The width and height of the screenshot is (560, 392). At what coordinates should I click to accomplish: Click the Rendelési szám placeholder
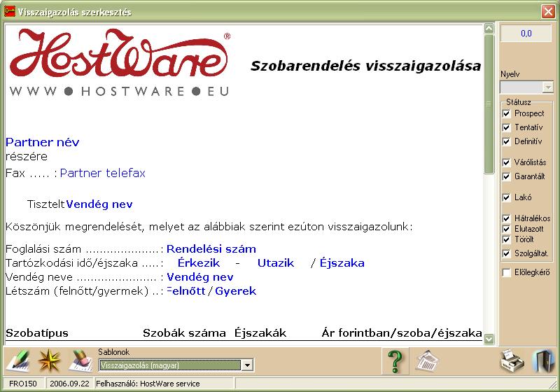coord(211,248)
